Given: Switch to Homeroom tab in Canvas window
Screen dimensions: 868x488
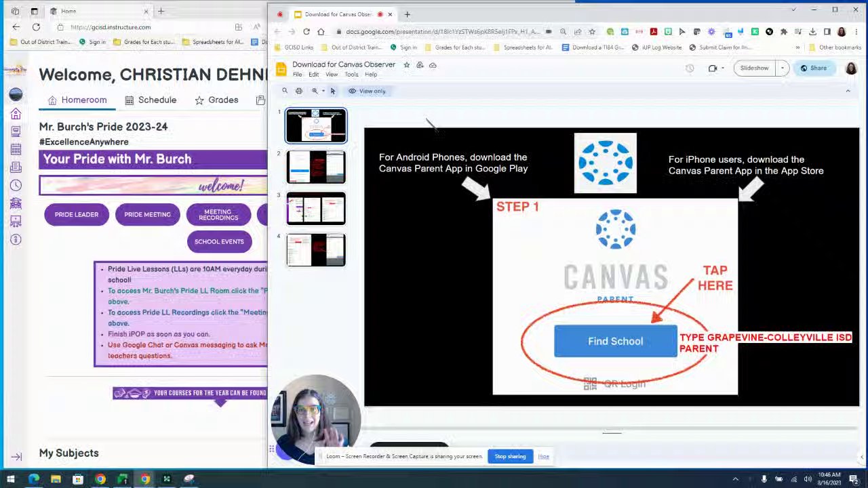Looking at the screenshot, I should pos(77,100).
